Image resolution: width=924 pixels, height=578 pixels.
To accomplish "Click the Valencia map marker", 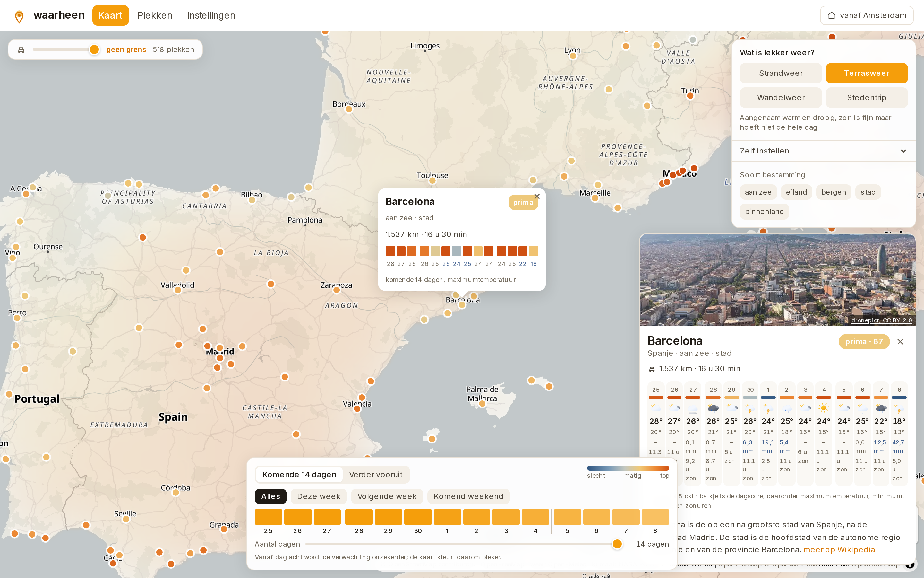I will [x=357, y=409].
